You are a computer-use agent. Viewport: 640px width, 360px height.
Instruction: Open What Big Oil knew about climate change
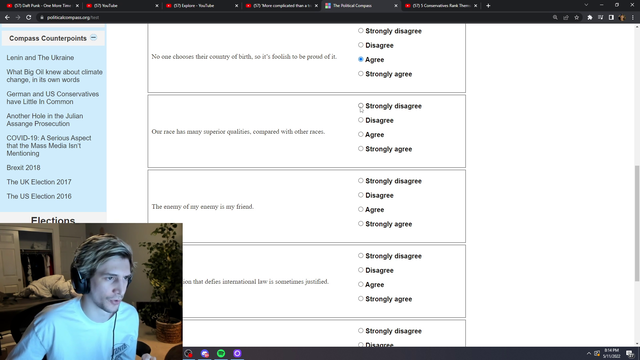55,76
